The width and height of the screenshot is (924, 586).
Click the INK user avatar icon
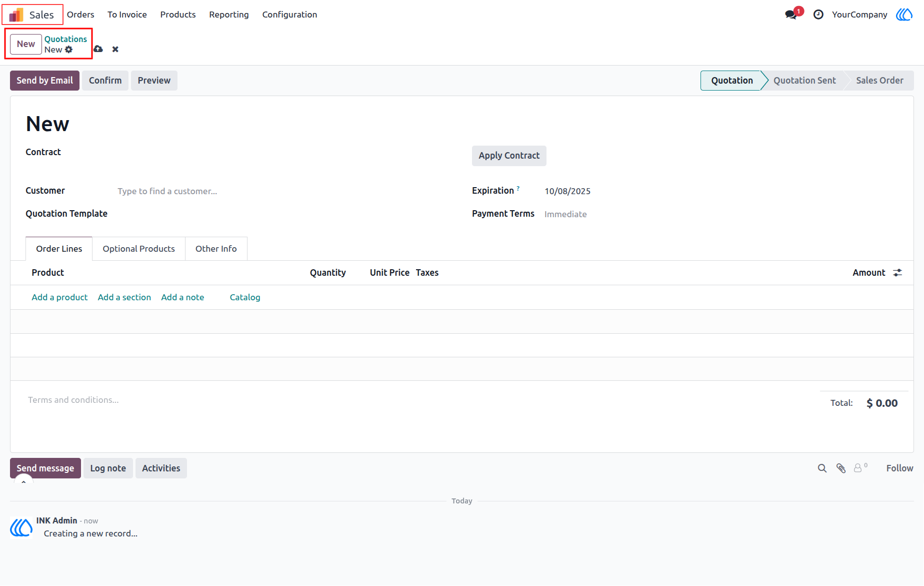click(904, 15)
